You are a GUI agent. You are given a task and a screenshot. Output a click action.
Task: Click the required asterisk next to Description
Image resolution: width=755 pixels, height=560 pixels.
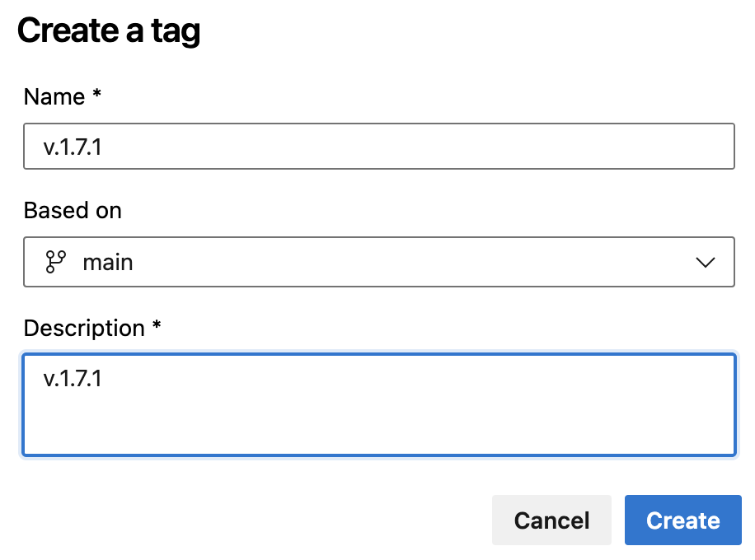click(157, 327)
